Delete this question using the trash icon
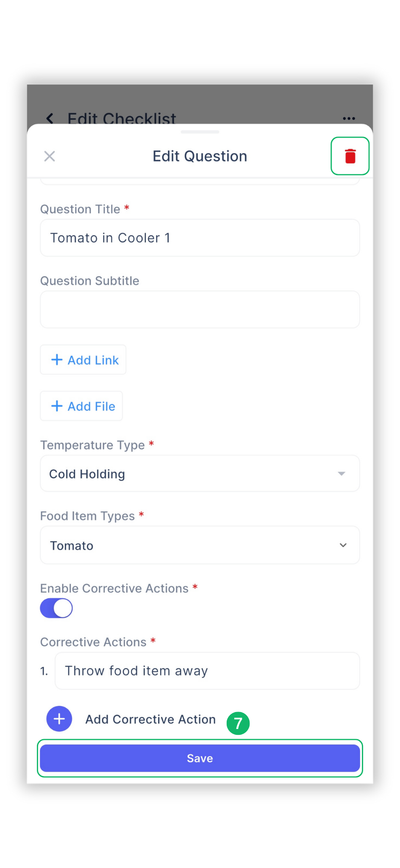Viewport: 400px width, 868px height. click(350, 156)
